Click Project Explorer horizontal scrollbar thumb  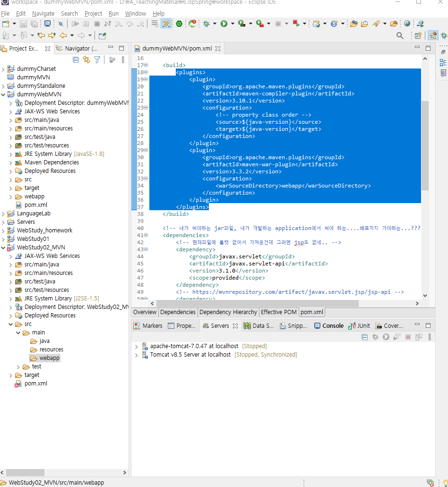[25, 472]
